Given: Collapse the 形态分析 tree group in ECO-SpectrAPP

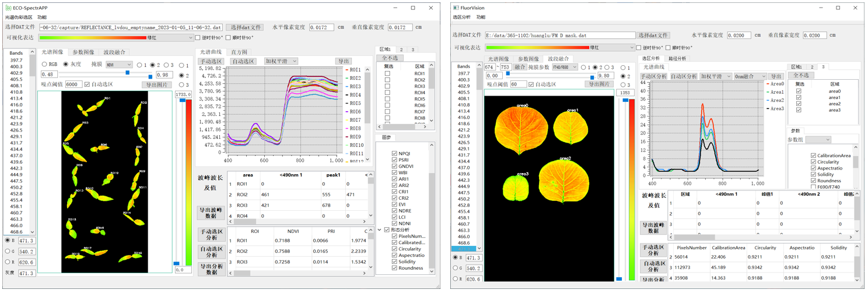Looking at the screenshot, I should (x=380, y=230).
